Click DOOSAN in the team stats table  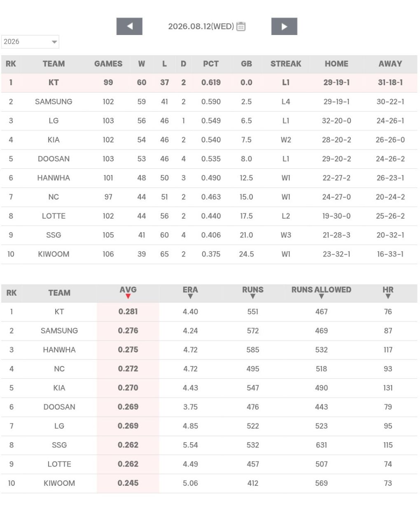[x=59, y=407]
